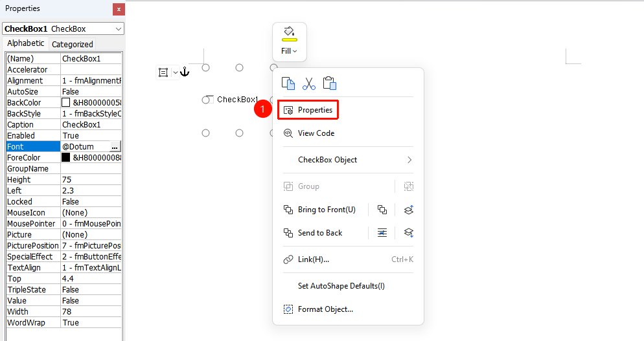Close the Properties panel
Image resolution: width=644 pixels, height=341 pixels.
(x=119, y=9)
